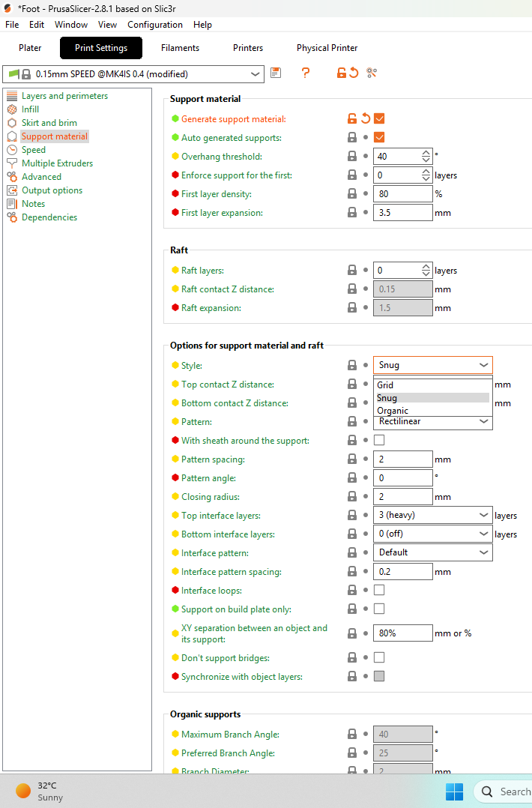Click the orange unlock icon for Generate support material
The image size is (532, 808).
(352, 118)
